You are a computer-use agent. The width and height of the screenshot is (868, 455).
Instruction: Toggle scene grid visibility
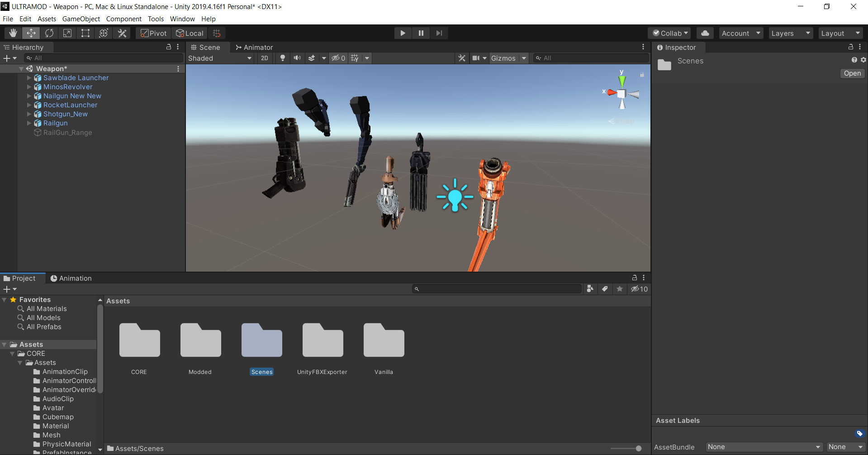tap(355, 58)
